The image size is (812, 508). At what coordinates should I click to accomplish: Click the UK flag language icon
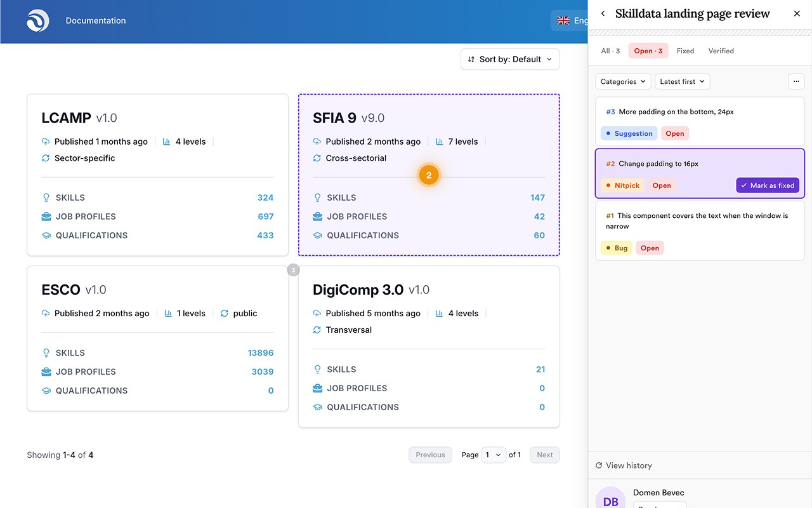click(563, 21)
